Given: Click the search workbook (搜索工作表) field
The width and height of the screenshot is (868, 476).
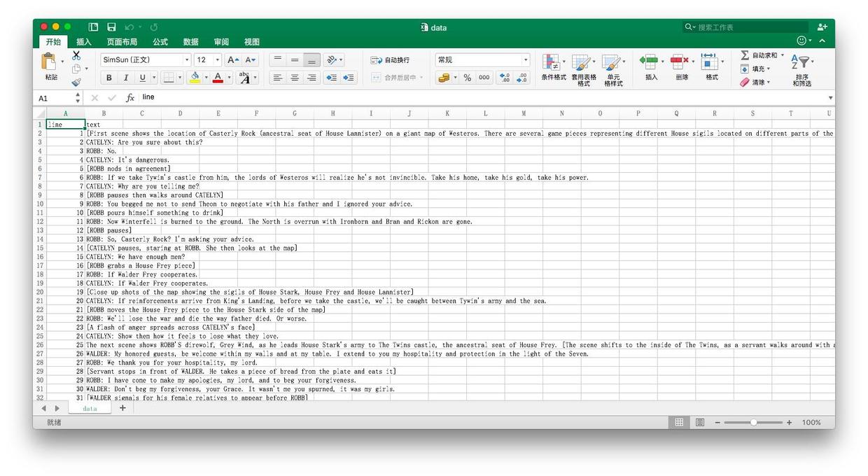Looking at the screenshot, I should tap(749, 27).
